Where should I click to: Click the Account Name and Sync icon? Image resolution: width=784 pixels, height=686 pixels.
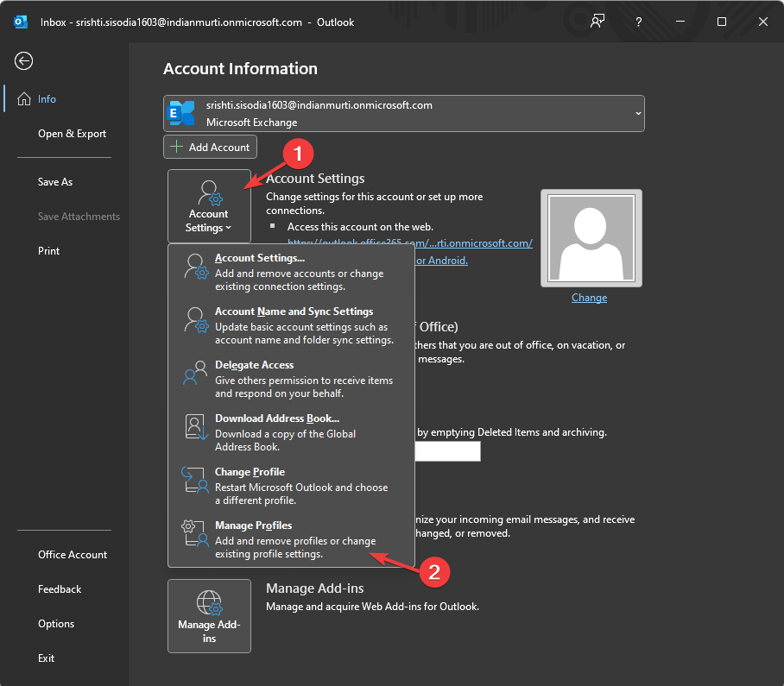click(x=195, y=320)
